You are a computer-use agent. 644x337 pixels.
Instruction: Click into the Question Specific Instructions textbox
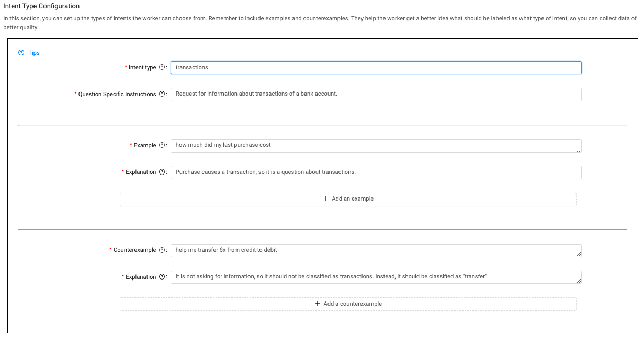pyautogui.click(x=376, y=95)
